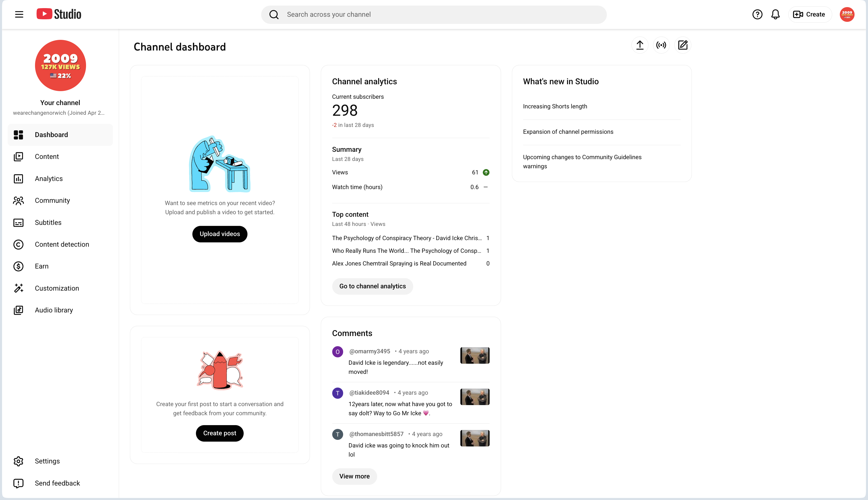868x500 pixels.
Task: Open Audio library from the sidebar
Action: 60,310
